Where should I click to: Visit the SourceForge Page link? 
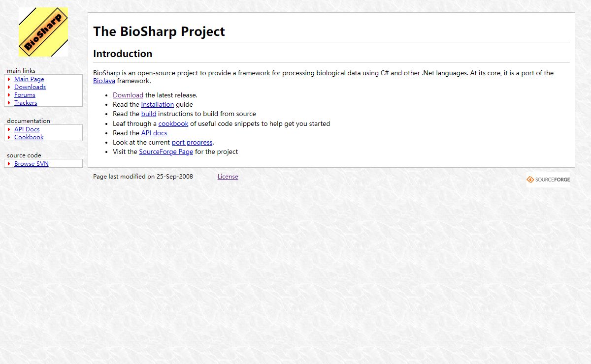pos(166,152)
